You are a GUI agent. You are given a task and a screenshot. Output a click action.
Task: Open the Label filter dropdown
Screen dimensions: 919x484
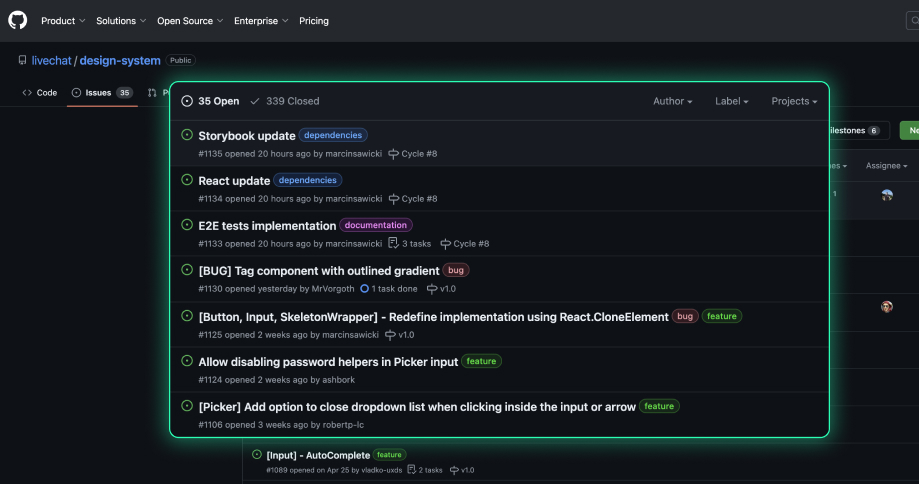tap(732, 101)
